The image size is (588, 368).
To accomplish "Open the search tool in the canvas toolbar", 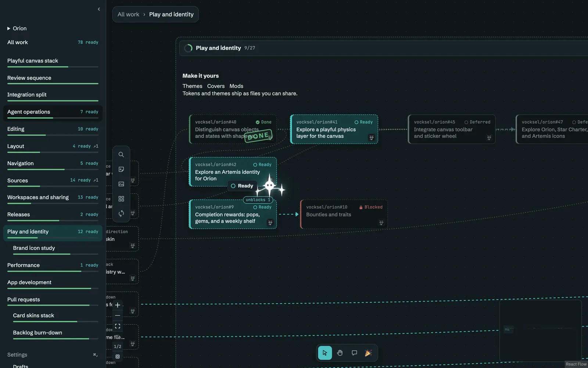I will coord(121,155).
